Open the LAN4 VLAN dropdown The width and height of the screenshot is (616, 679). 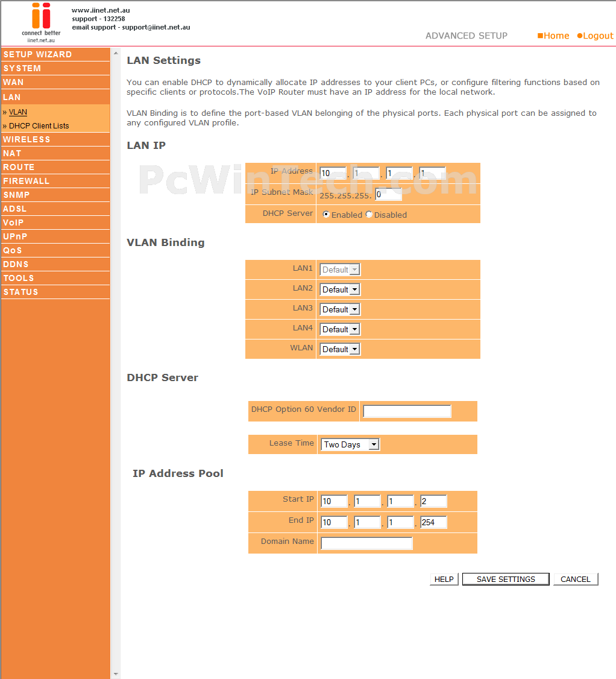tap(340, 329)
